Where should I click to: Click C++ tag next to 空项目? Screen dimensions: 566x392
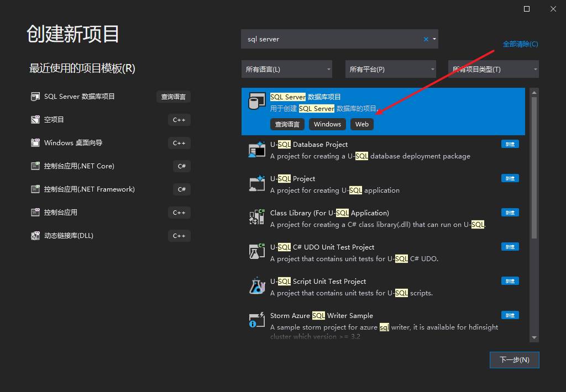click(x=179, y=120)
